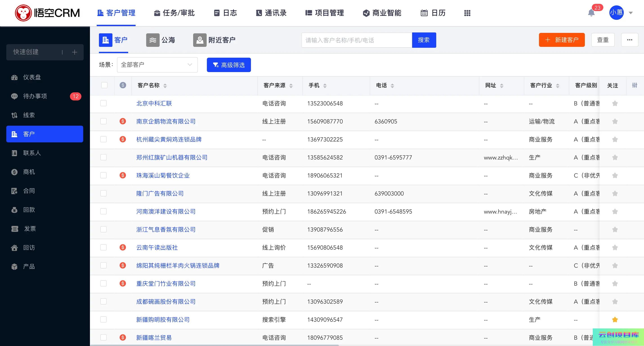Expand the 全部客户 scene dropdown
Viewport: 644px width, 346px height.
pos(157,65)
